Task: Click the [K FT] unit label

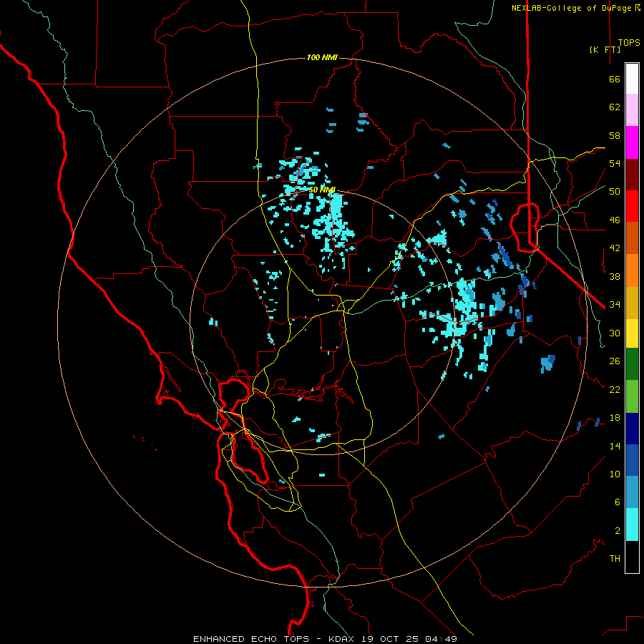Action: pos(605,49)
